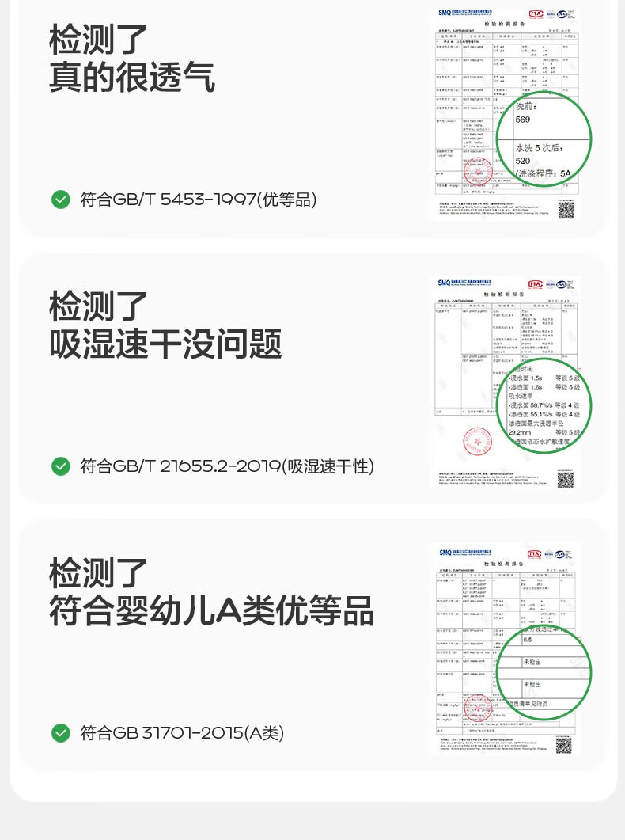Open the breathability test report thumbnail

click(507, 113)
